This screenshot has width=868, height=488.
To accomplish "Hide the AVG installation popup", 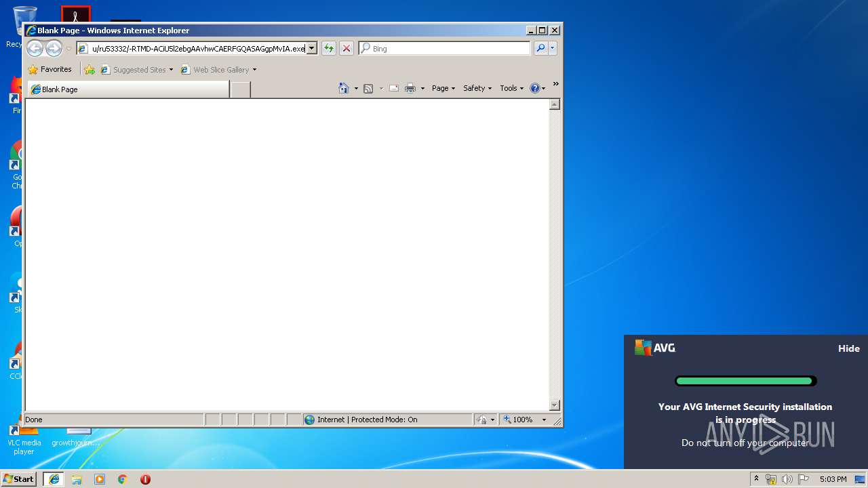I will point(849,348).
